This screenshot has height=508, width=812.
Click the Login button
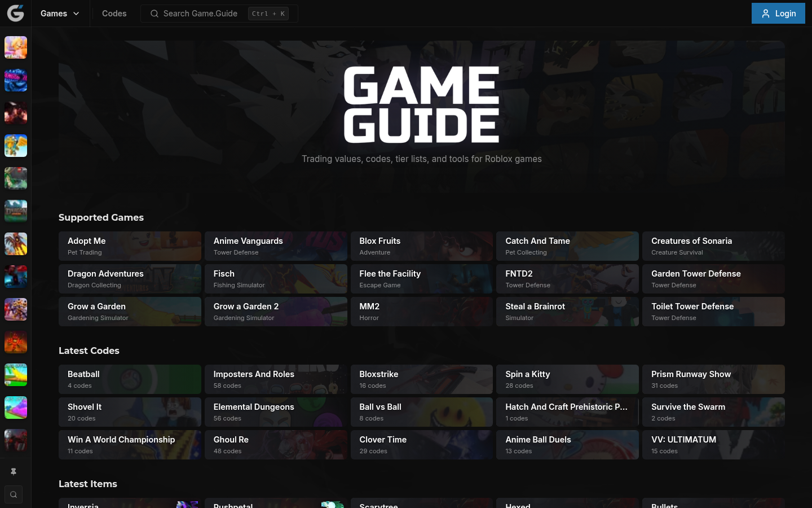coord(778,14)
